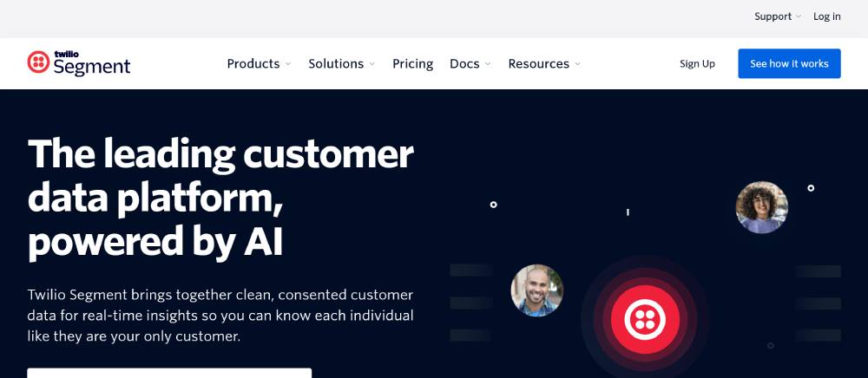Expand the Docs dropdown chevron

click(488, 64)
